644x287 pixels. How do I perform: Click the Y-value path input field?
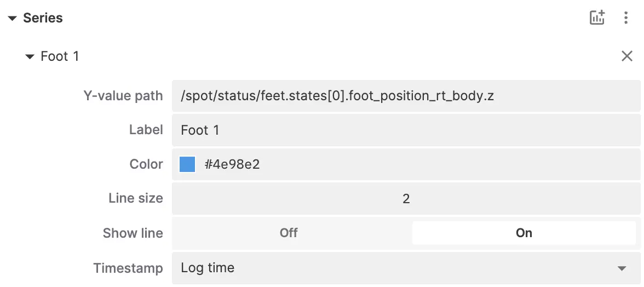pyautogui.click(x=405, y=96)
